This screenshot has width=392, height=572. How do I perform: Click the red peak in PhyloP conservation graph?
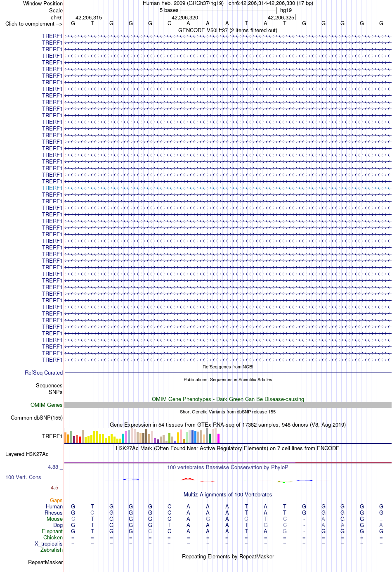(188, 479)
